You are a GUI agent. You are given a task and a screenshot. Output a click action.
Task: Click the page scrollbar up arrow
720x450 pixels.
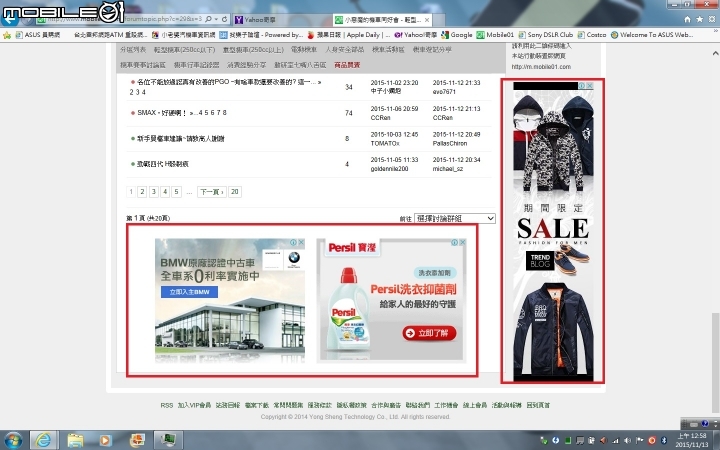715,54
